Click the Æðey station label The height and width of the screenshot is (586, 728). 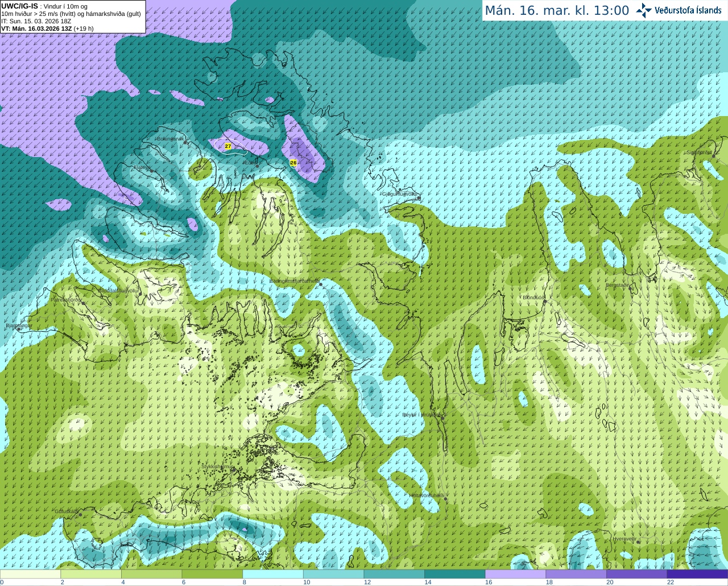tap(249, 163)
